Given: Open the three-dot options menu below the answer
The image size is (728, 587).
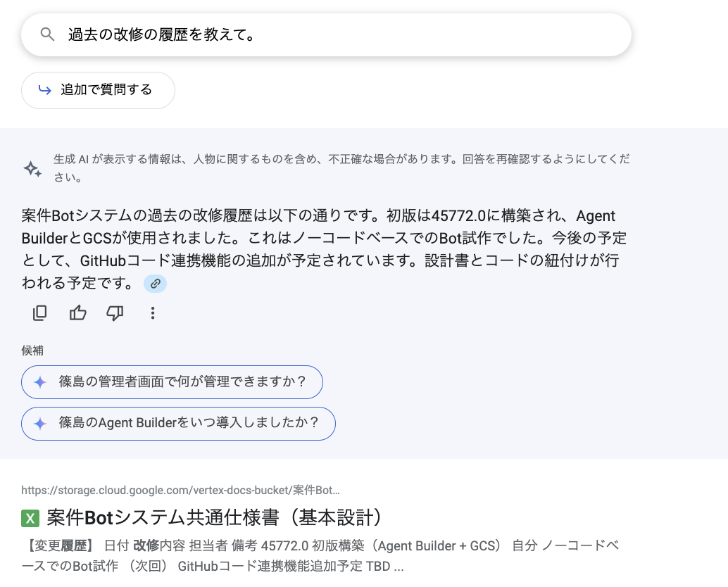Looking at the screenshot, I should (x=153, y=313).
